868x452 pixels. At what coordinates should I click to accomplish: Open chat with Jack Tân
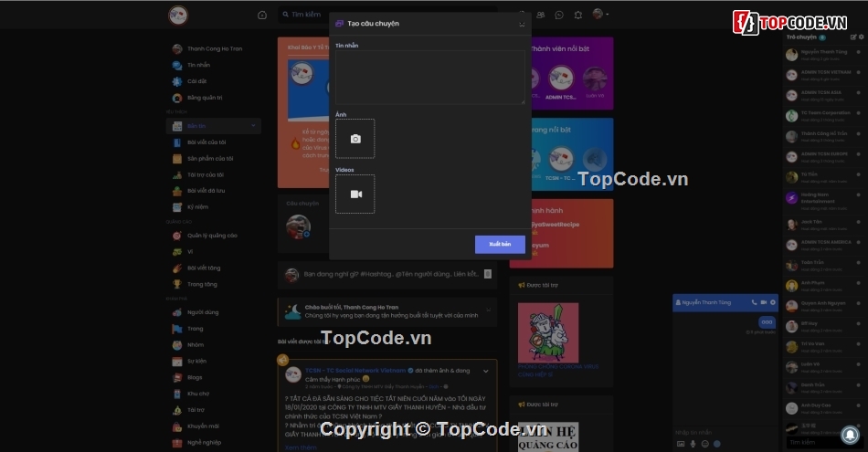point(824,225)
